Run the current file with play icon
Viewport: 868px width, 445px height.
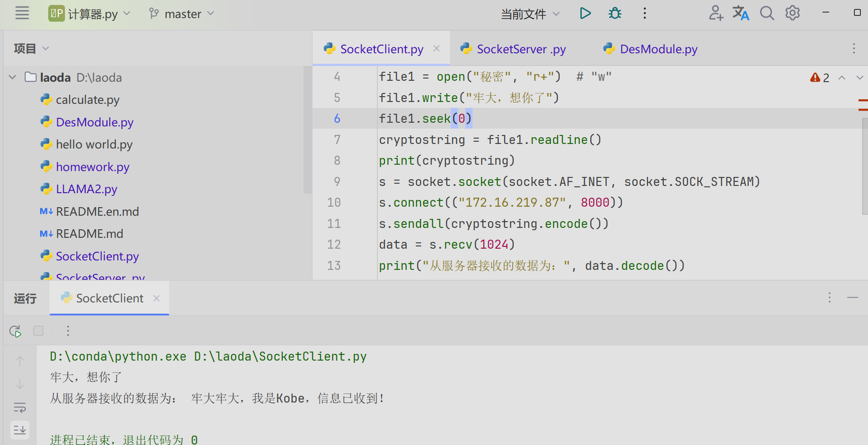[585, 14]
